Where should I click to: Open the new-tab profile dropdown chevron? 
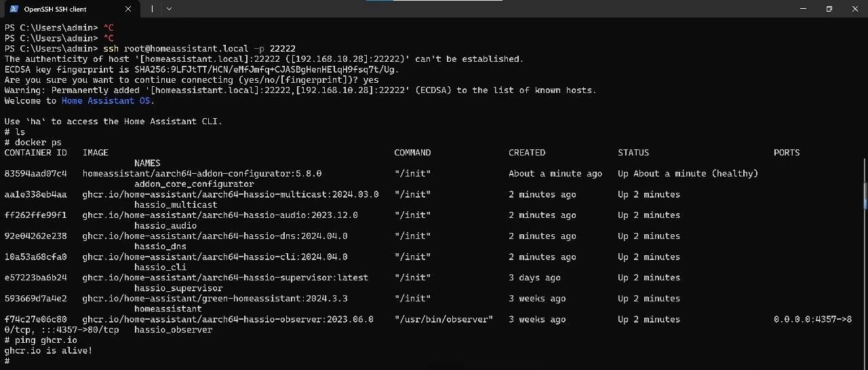click(169, 9)
